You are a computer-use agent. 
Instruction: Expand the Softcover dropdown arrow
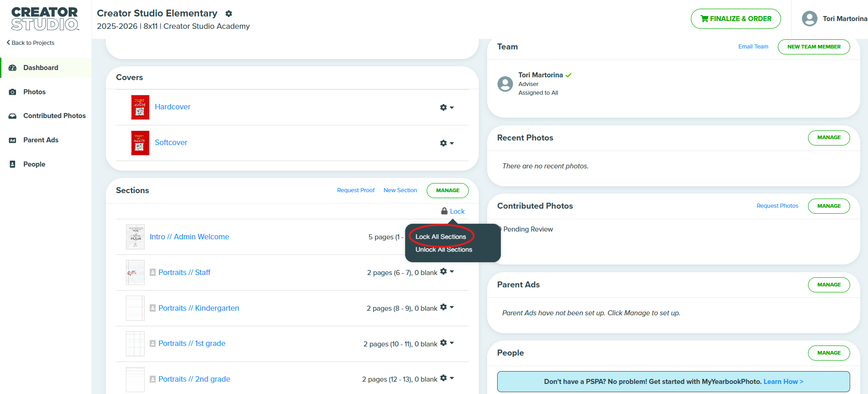click(452, 143)
